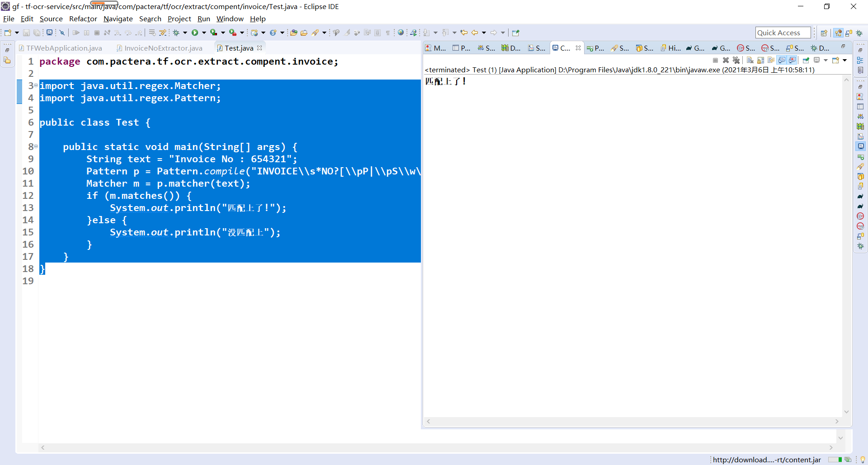Open the Display Selected Console dropdown
Image resolution: width=868 pixels, height=465 pixels.
[x=826, y=60]
